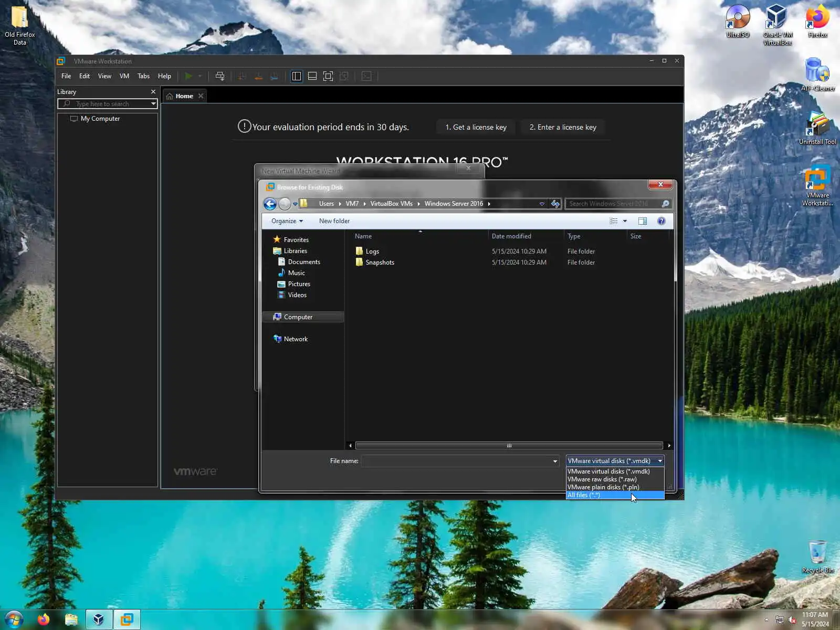Open the Help menu

pyautogui.click(x=164, y=76)
